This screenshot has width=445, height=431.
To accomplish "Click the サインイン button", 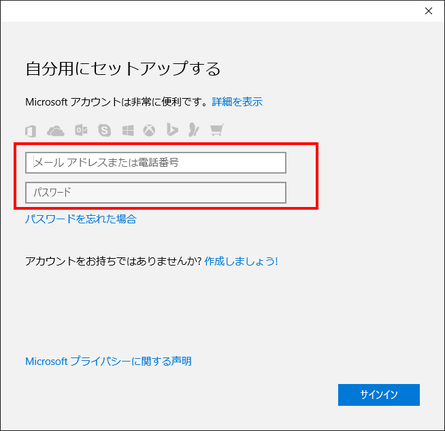I will [379, 395].
